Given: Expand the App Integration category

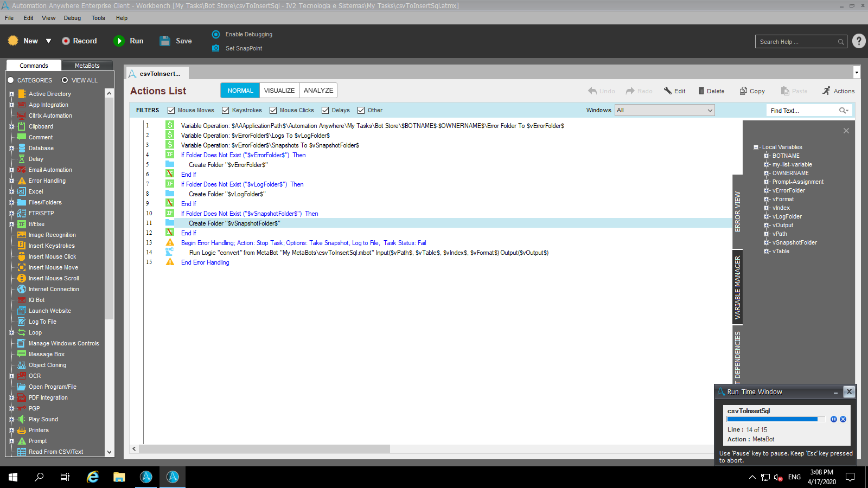Looking at the screenshot, I should 11,105.
